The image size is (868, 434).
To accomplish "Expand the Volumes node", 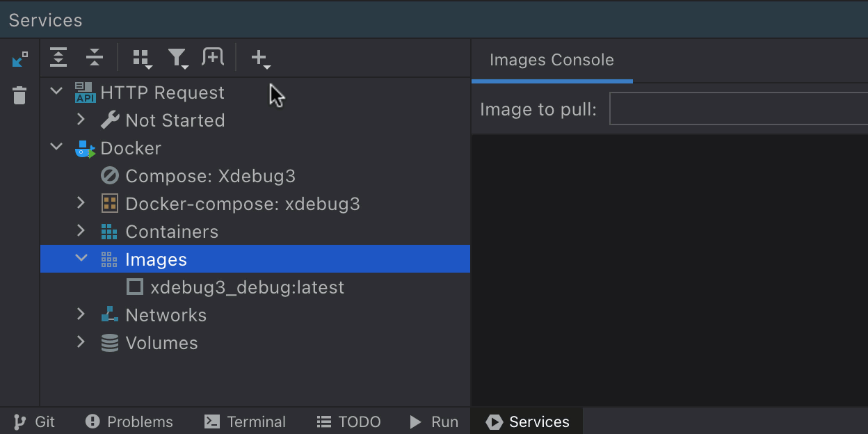I will pyautogui.click(x=81, y=342).
